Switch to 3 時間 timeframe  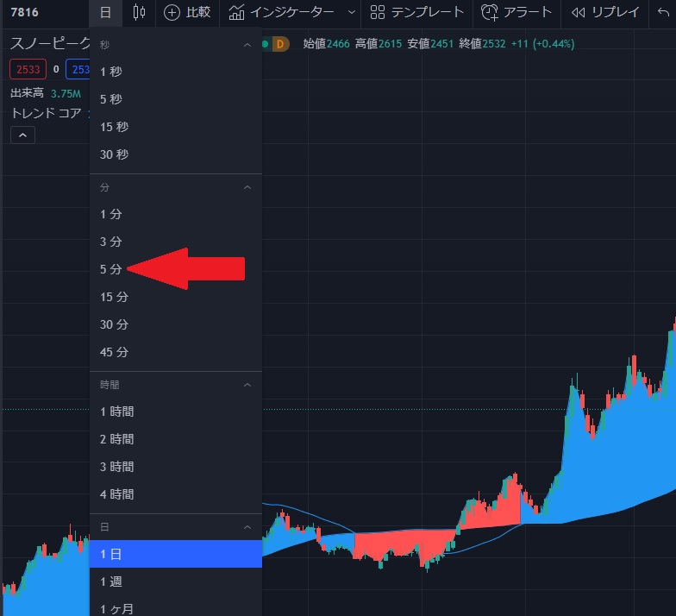point(176,467)
